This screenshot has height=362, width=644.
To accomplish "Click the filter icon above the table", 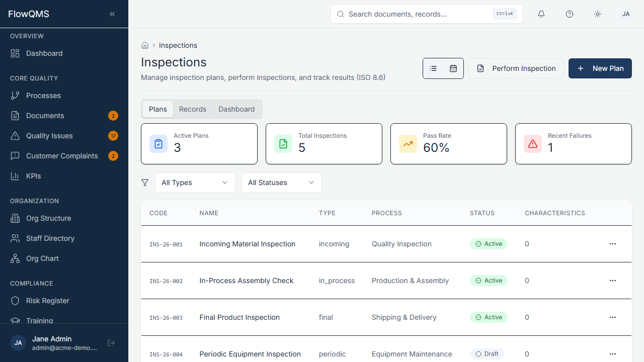I will (x=145, y=183).
